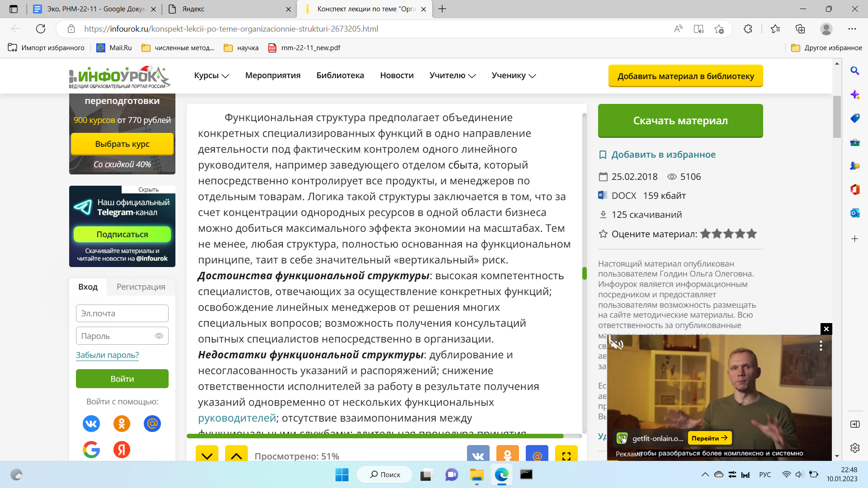Click the document horizontal progress bar
This screenshot has width=868, height=488.
click(x=384, y=436)
